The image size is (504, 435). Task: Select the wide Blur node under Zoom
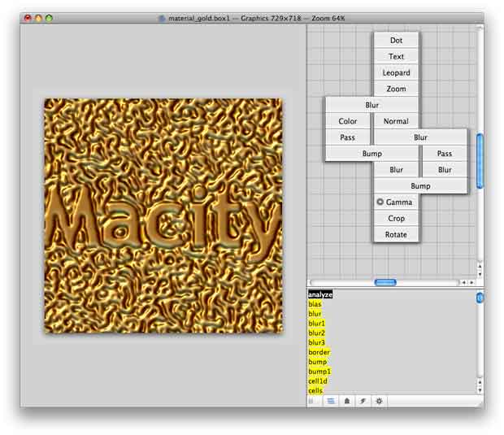coord(371,105)
